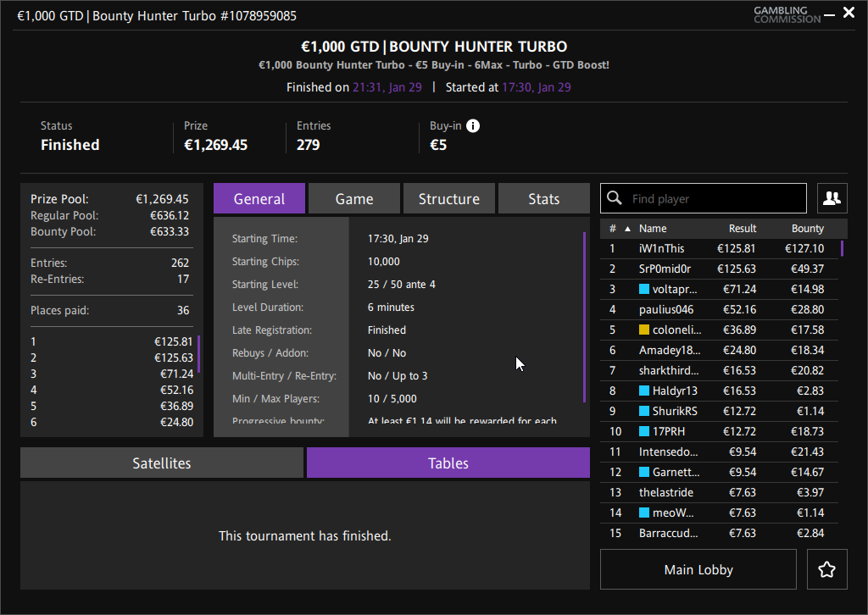Click the Starting Level 25 / 50 ante 4
This screenshot has width=868, height=615.
tap(401, 285)
